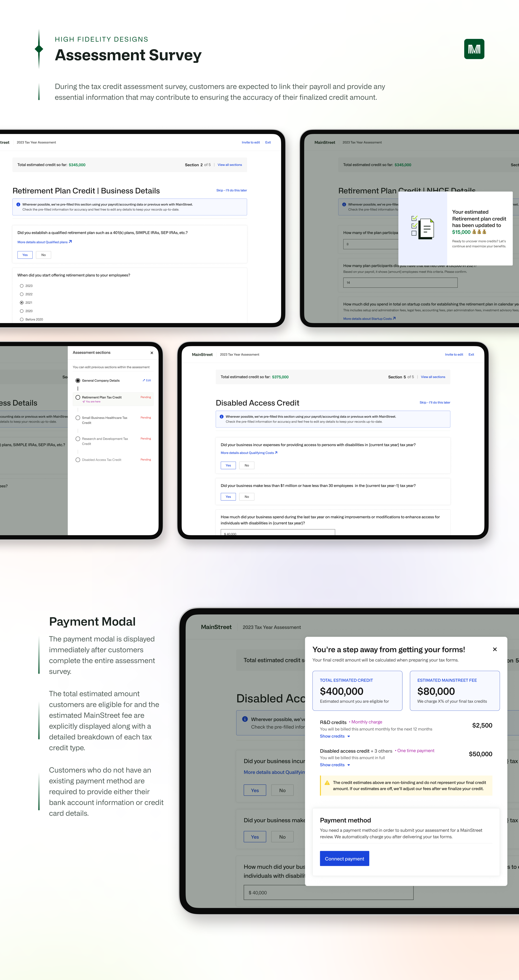Click the Connect payment button
The height and width of the screenshot is (980, 519).
[344, 858]
